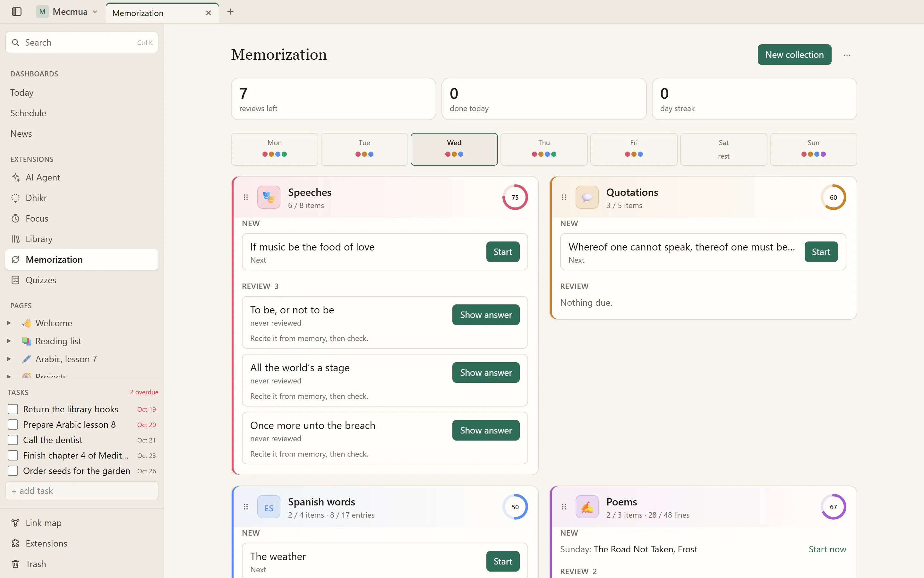
Task: Click the Quotations drag handle
Action: click(564, 197)
